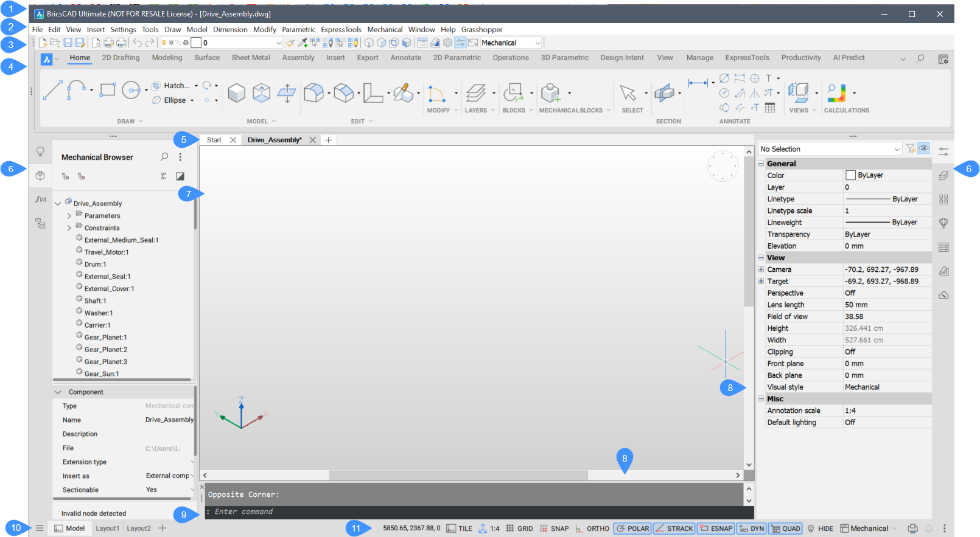
Task: Open the Calculations analysis tool
Action: 837,92
